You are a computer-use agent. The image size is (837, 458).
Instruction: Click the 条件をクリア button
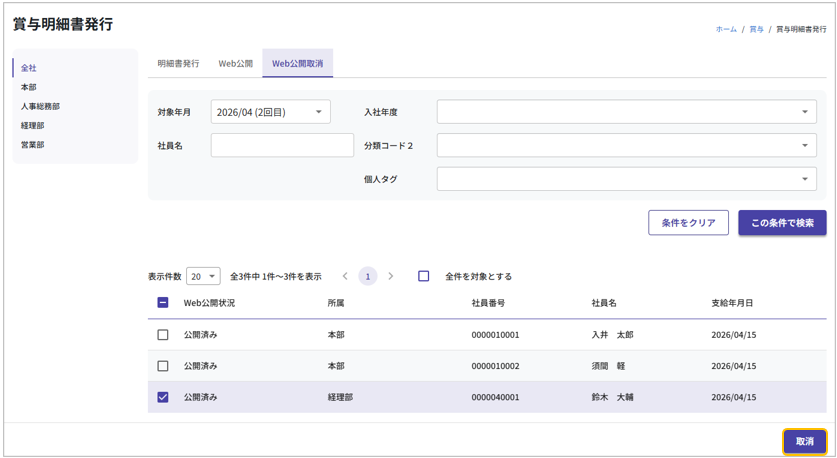[x=688, y=222]
